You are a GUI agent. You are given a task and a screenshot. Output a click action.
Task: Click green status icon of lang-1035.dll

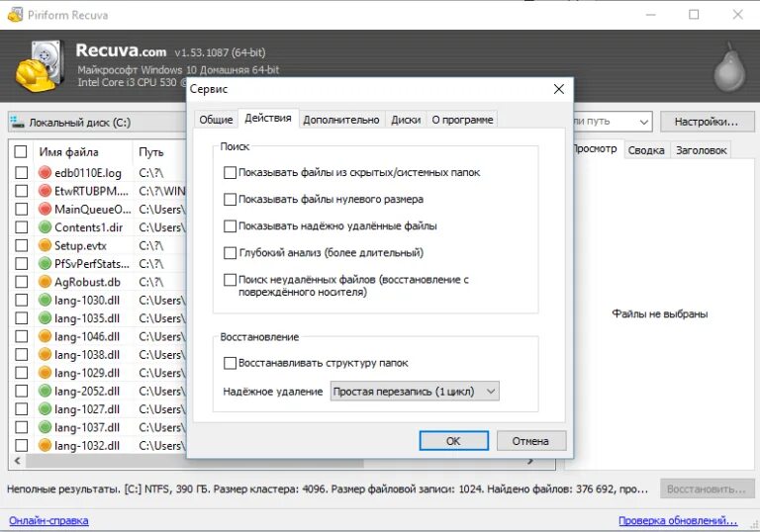pyautogui.click(x=45, y=317)
